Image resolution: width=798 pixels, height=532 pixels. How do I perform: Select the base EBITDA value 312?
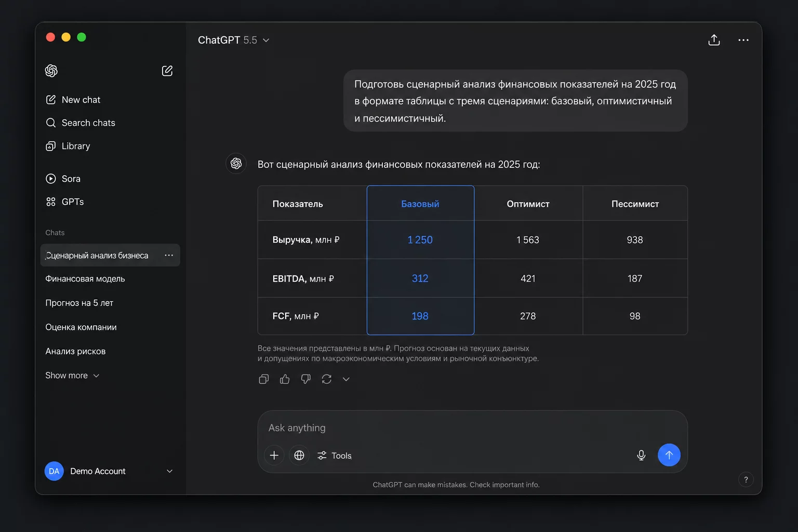click(x=420, y=278)
